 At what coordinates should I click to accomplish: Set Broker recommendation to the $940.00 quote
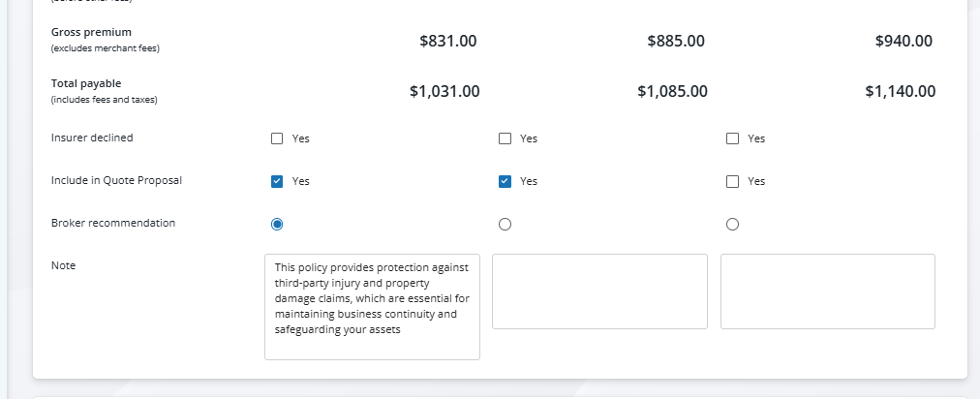pyautogui.click(x=732, y=224)
